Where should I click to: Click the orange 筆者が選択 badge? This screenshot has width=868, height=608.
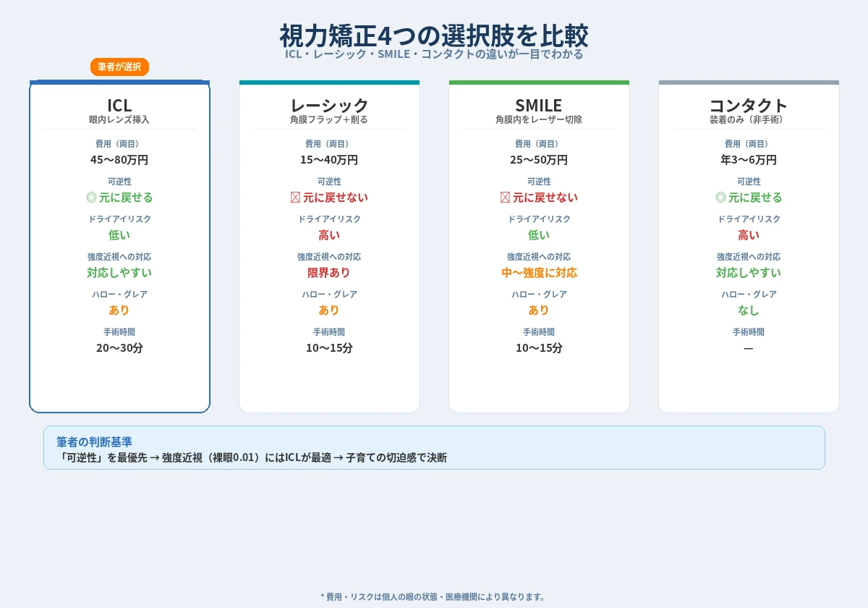[119, 67]
